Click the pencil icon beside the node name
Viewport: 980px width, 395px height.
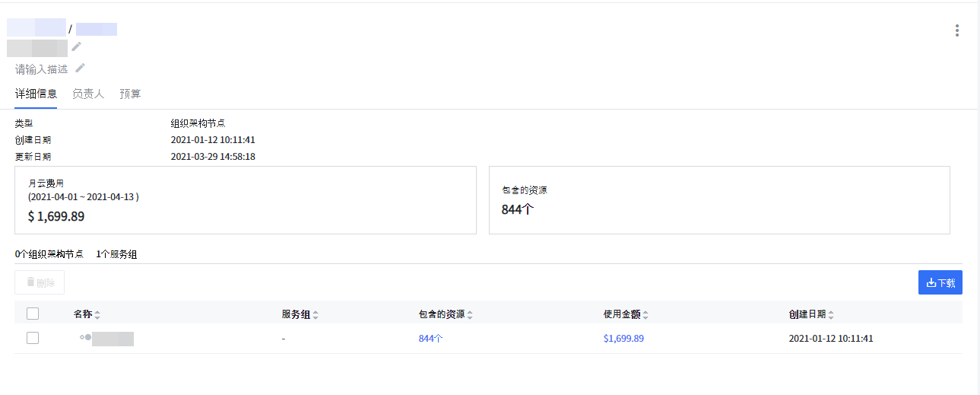coord(77,47)
